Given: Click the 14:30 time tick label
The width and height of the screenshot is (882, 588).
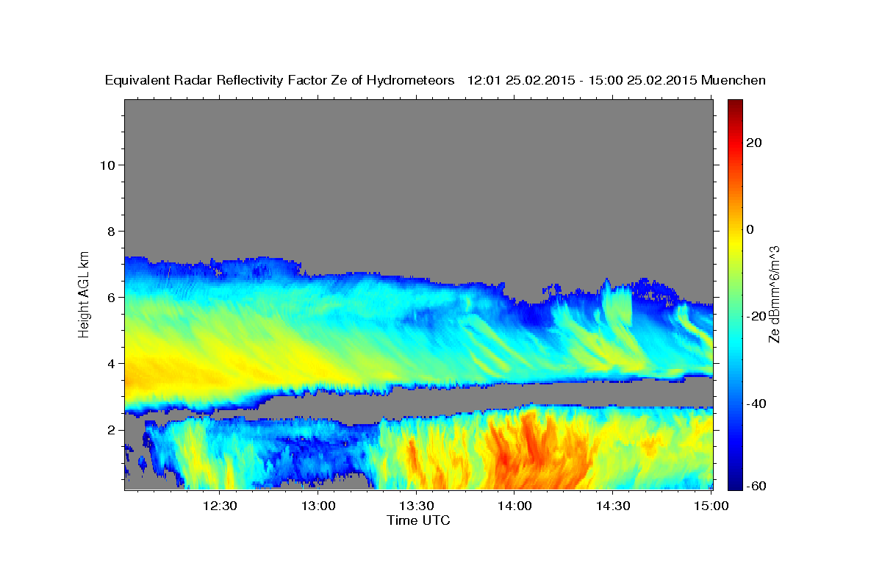Looking at the screenshot, I should point(613,506).
